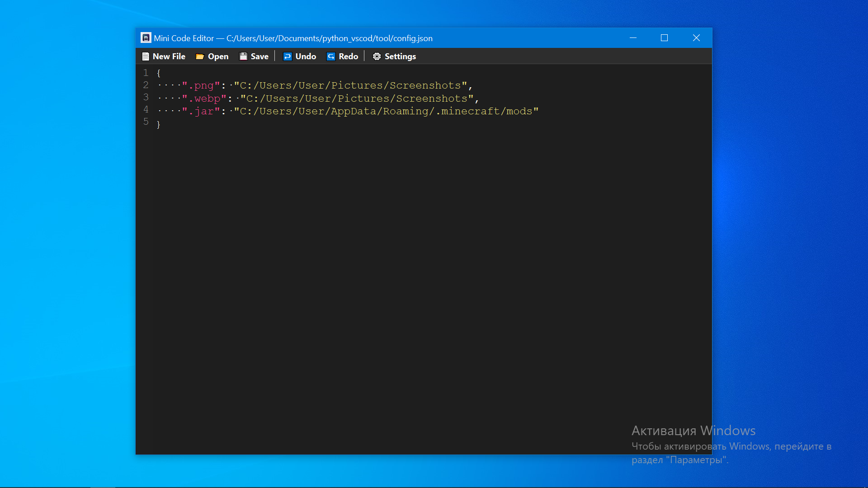Select the Redo label in toolbar
Viewport: 868px width, 488px height.
(349, 56)
